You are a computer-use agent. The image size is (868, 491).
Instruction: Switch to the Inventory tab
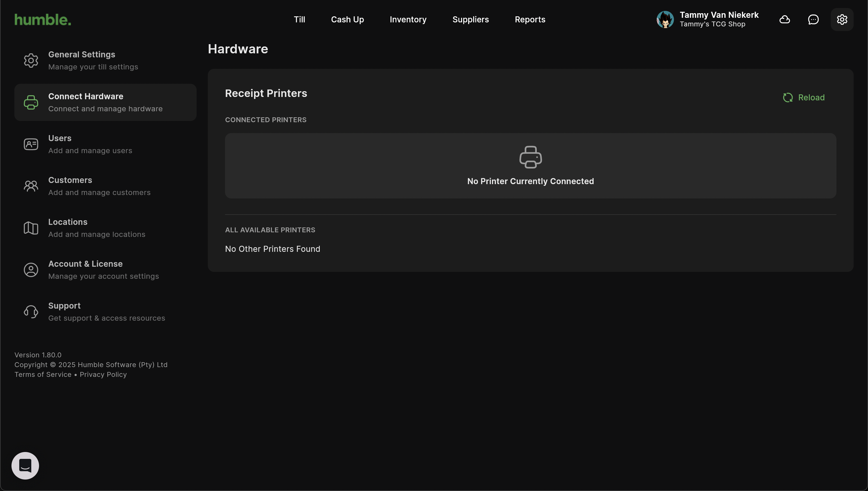(408, 20)
